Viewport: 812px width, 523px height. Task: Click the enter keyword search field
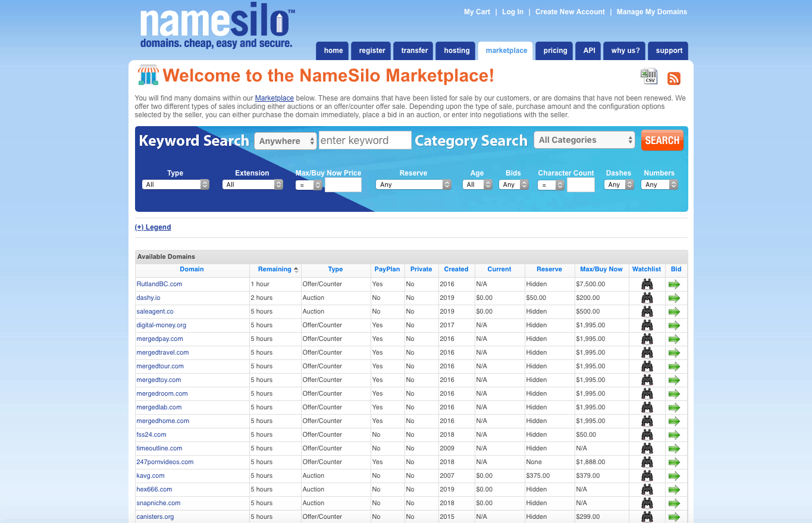365,140
